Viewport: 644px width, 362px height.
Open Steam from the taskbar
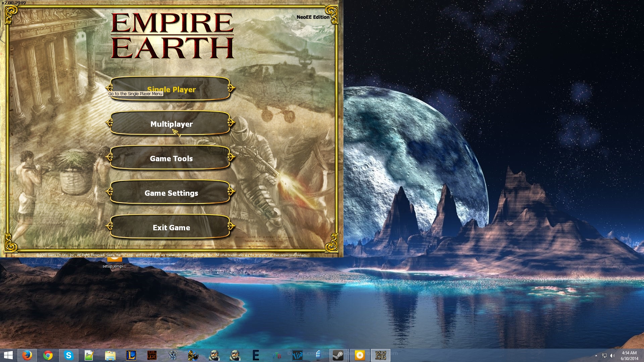click(338, 355)
